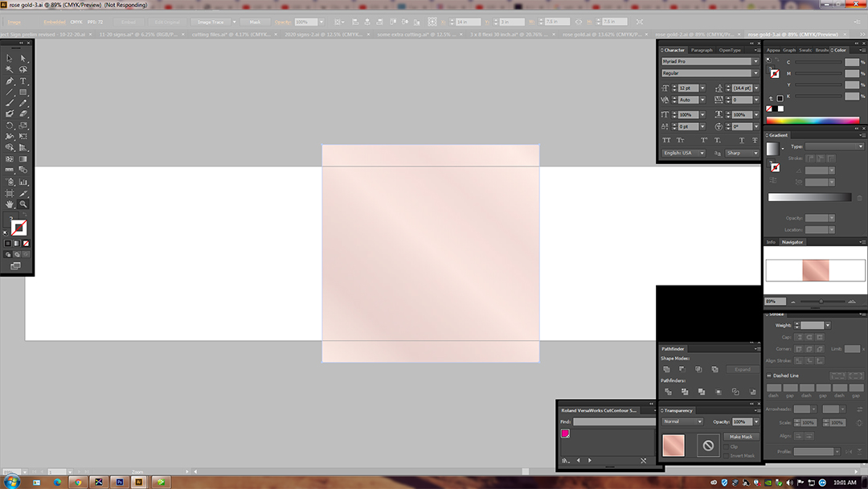Switch to the Paragraph tab
Screen dimensions: 868x489
[x=702, y=50]
